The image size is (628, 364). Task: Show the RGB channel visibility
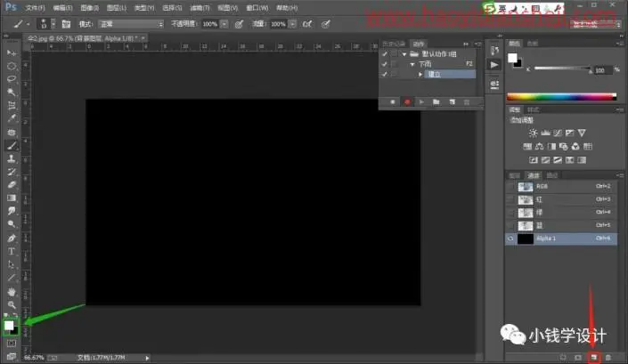(510, 186)
